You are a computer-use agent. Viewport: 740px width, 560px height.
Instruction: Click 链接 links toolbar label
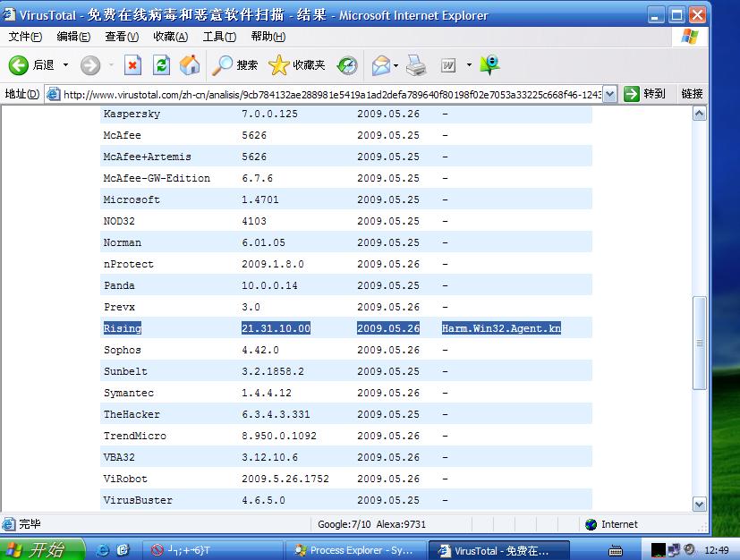point(692,94)
